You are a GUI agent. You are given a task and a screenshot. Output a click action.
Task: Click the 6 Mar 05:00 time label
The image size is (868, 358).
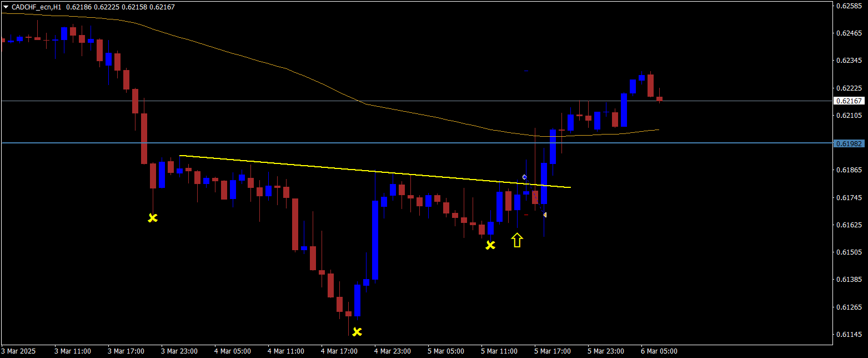(659, 351)
